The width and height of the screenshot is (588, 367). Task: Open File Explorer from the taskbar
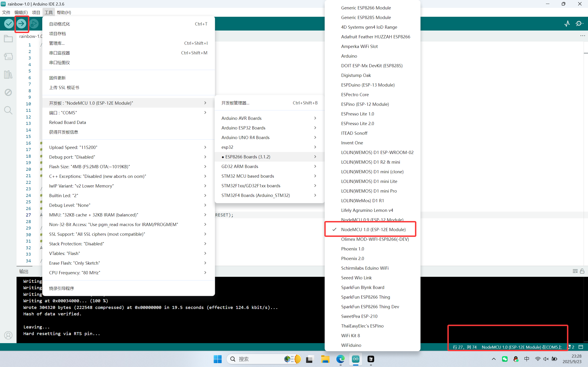click(x=325, y=359)
